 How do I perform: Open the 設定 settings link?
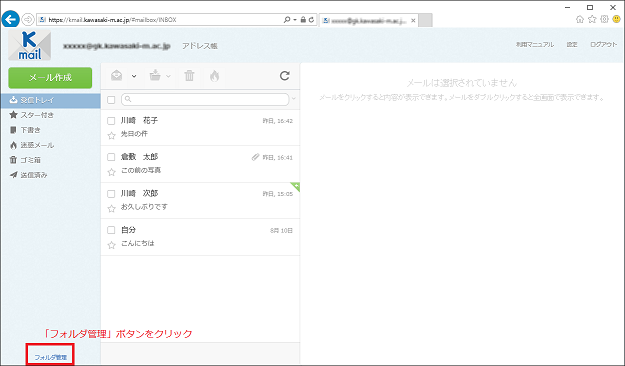pos(572,45)
